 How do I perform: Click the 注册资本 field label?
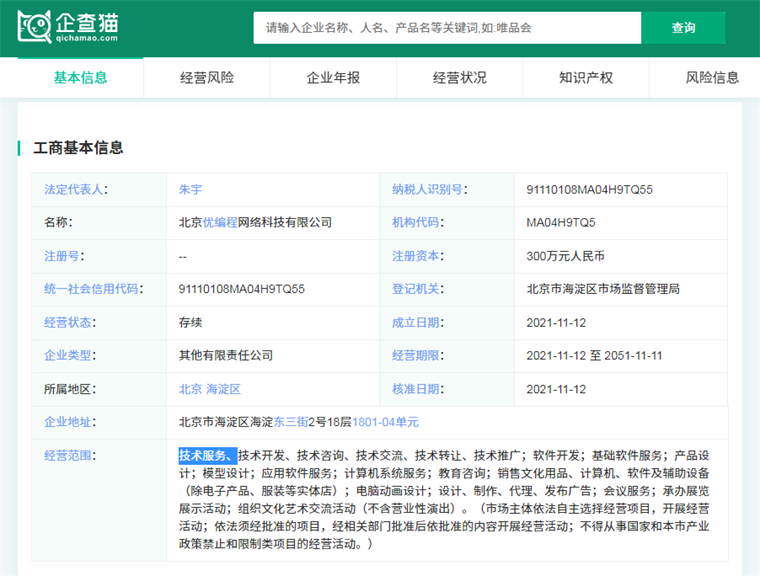click(418, 256)
